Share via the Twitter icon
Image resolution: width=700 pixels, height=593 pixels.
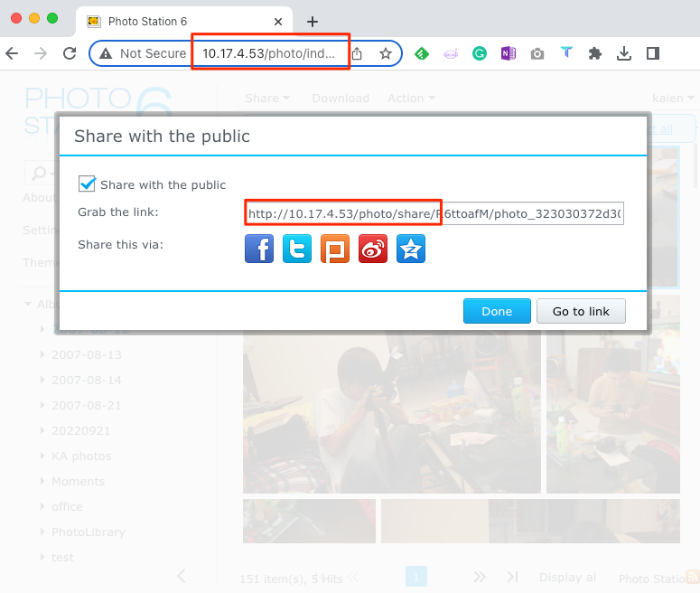point(297,249)
